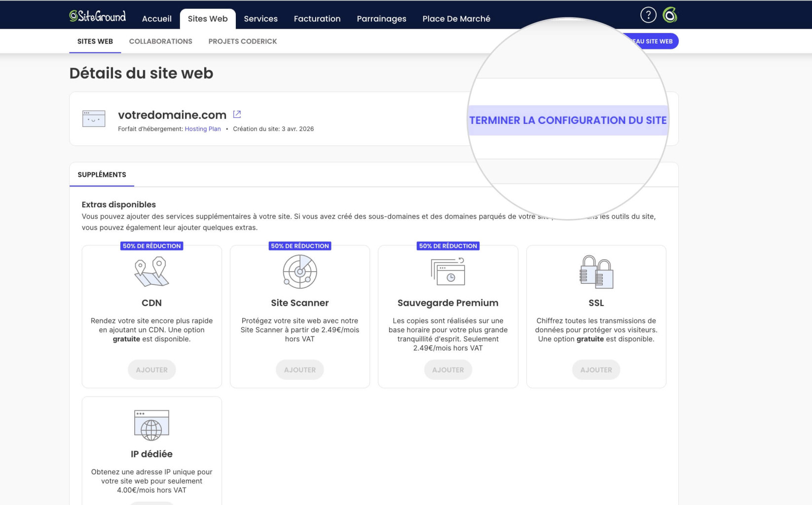Click the SiteGround logo
Image resolution: width=812 pixels, height=505 pixels.
pyautogui.click(x=97, y=16)
